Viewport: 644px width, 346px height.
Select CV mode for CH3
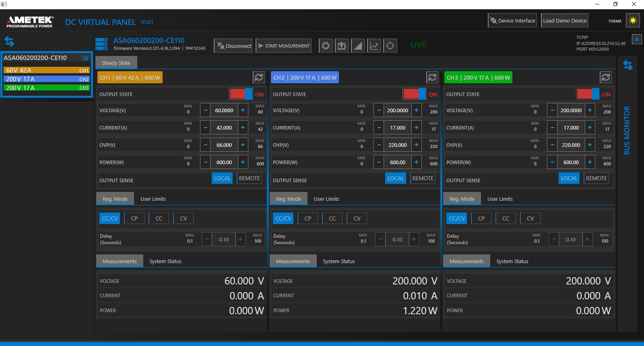[x=530, y=218]
